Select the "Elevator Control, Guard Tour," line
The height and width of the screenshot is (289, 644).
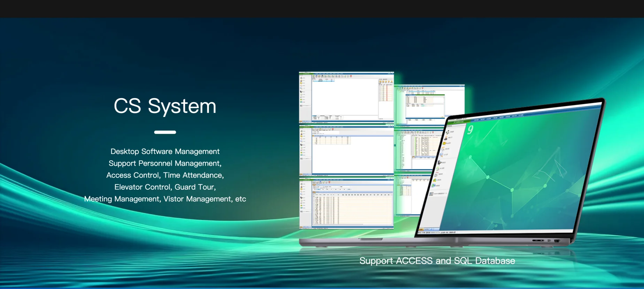(x=165, y=187)
